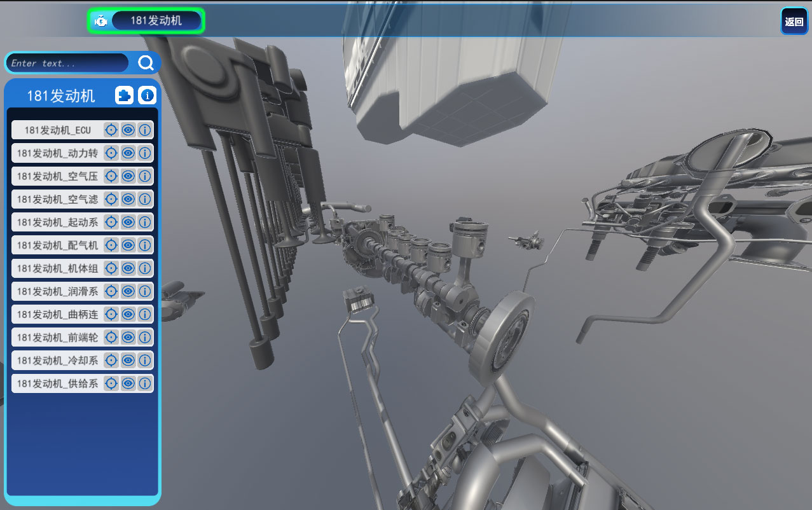Hide the 181发动机_配气机 component
The width and height of the screenshot is (812, 510).
pyautogui.click(x=128, y=245)
